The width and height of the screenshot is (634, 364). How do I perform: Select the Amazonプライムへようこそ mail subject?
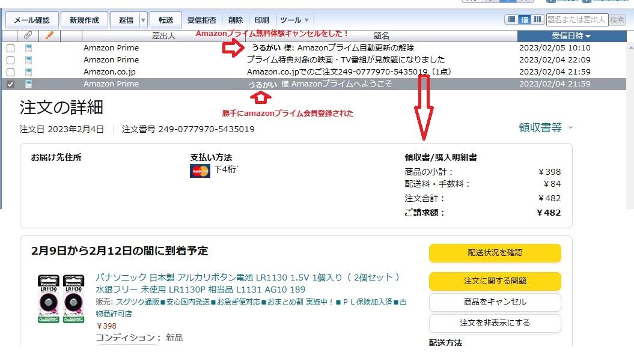point(320,84)
